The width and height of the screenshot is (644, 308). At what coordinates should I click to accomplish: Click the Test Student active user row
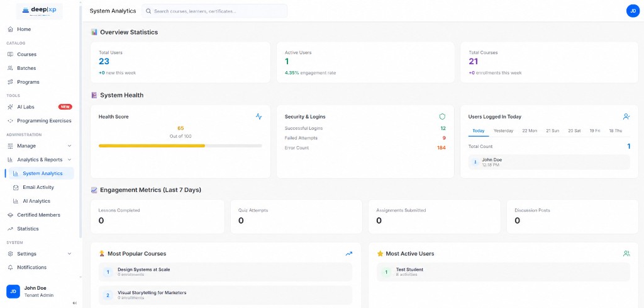tap(504, 272)
